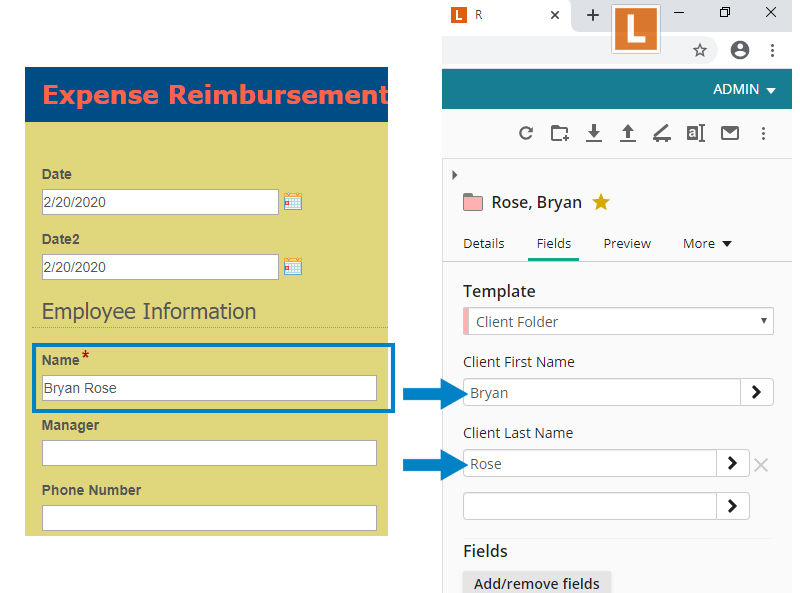Email the document
800x593 pixels.
click(728, 133)
